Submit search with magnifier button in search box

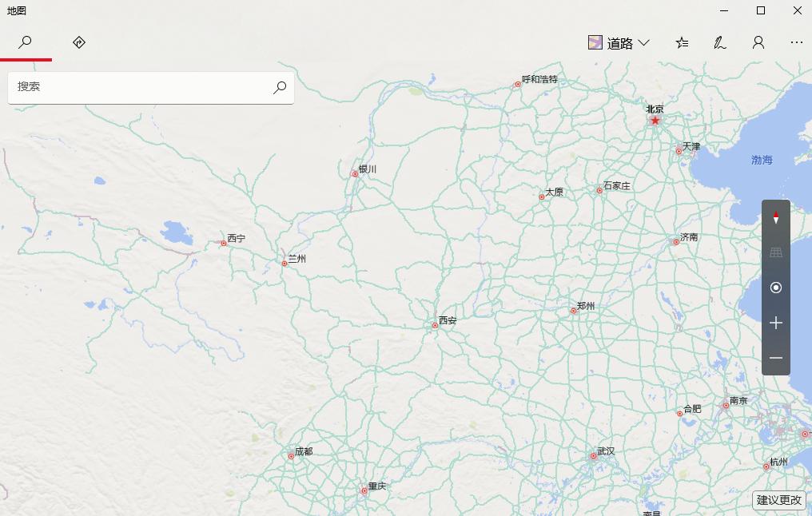click(280, 88)
